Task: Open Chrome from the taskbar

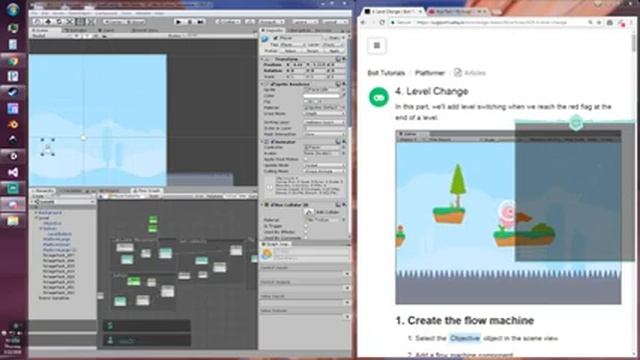Action: coord(13,61)
